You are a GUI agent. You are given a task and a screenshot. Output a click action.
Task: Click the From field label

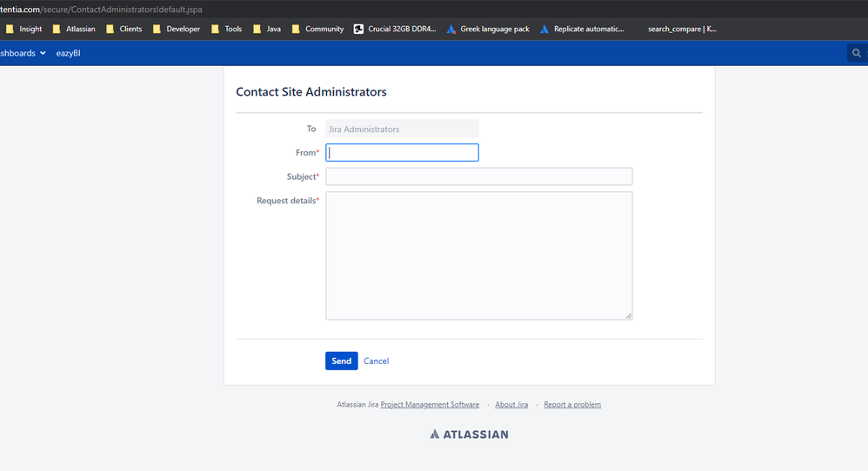click(x=307, y=153)
